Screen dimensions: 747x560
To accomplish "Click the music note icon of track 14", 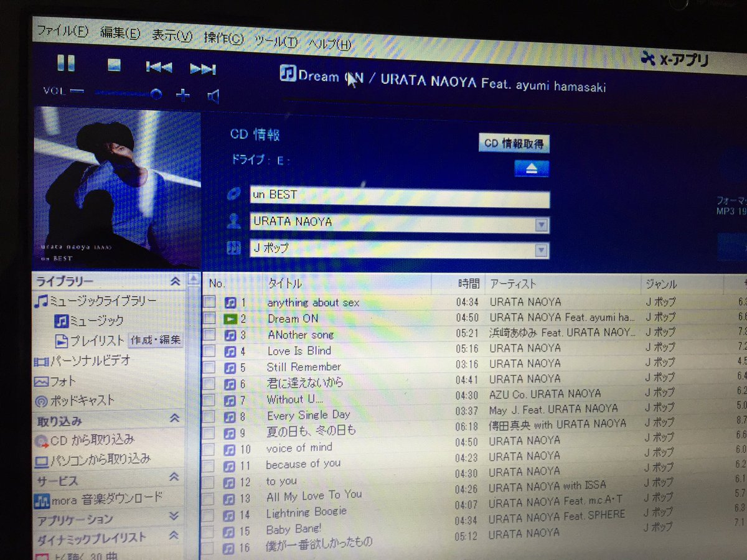I will click(x=229, y=515).
